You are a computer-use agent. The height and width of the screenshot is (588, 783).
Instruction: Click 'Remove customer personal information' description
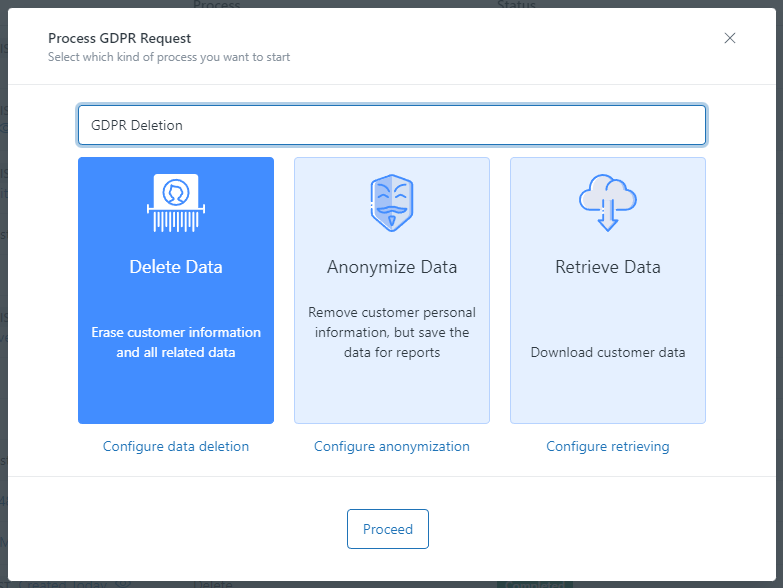pyautogui.click(x=392, y=332)
